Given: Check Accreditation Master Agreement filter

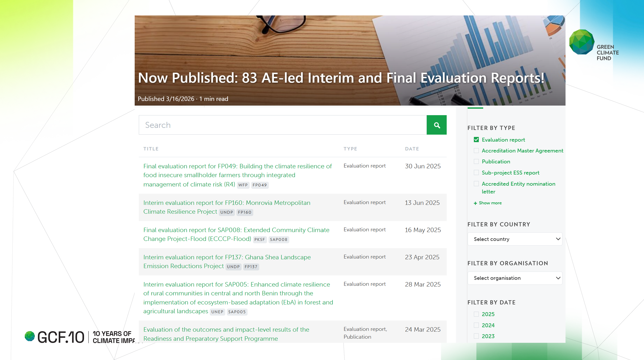Looking at the screenshot, I should 476,151.
